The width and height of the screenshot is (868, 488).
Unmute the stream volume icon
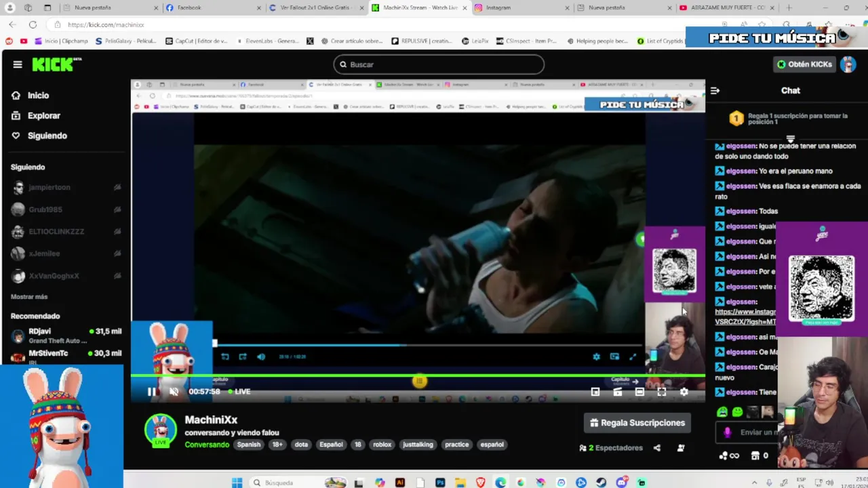[174, 392]
